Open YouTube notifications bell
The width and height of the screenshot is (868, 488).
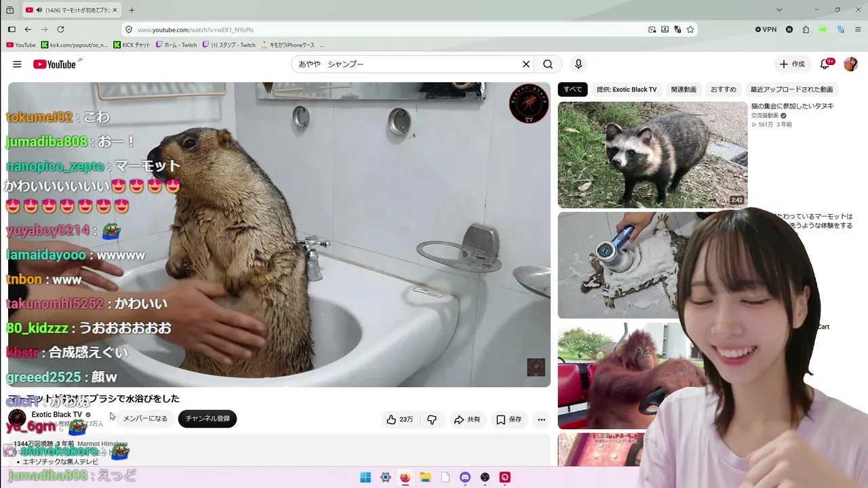point(825,64)
